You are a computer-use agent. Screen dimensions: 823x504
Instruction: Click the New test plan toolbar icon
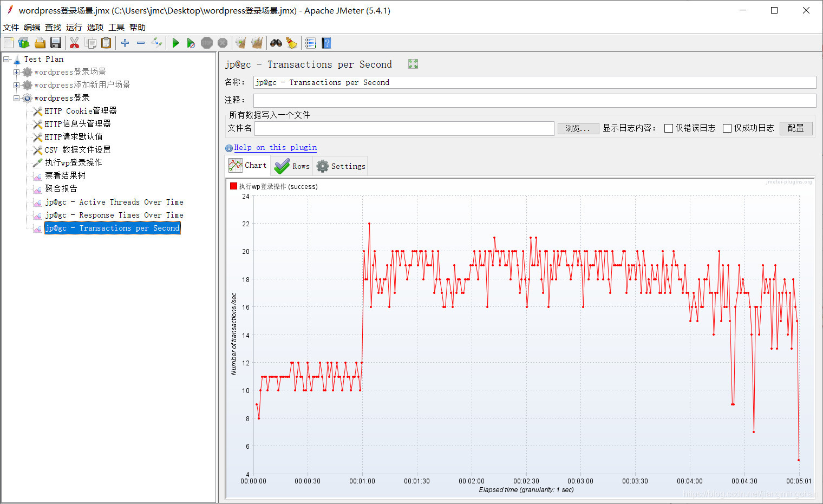[x=9, y=43]
